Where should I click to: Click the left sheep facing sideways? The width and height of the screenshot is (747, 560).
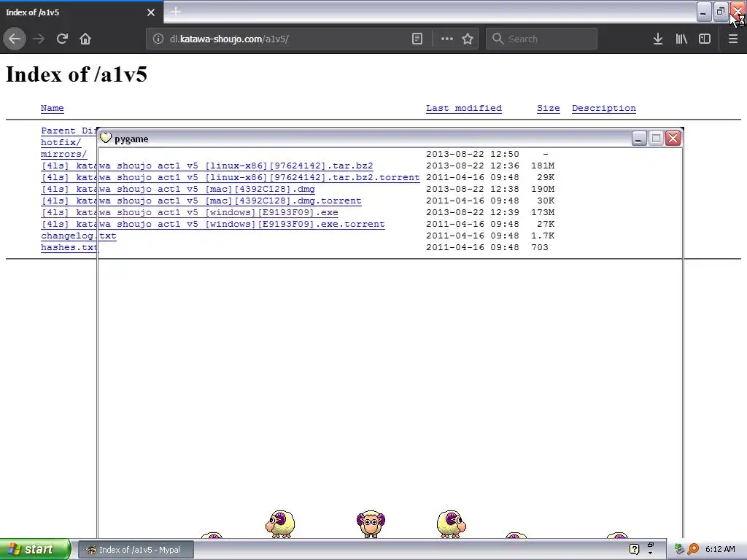pos(280,524)
